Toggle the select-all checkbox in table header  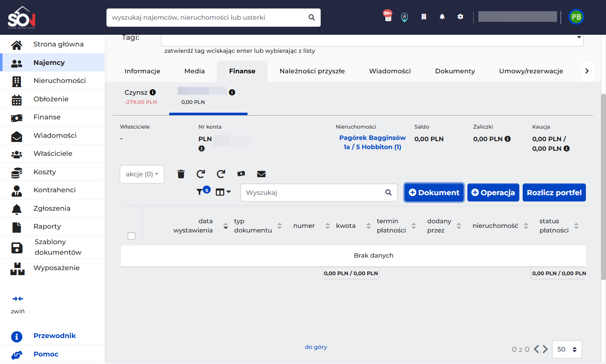point(132,236)
